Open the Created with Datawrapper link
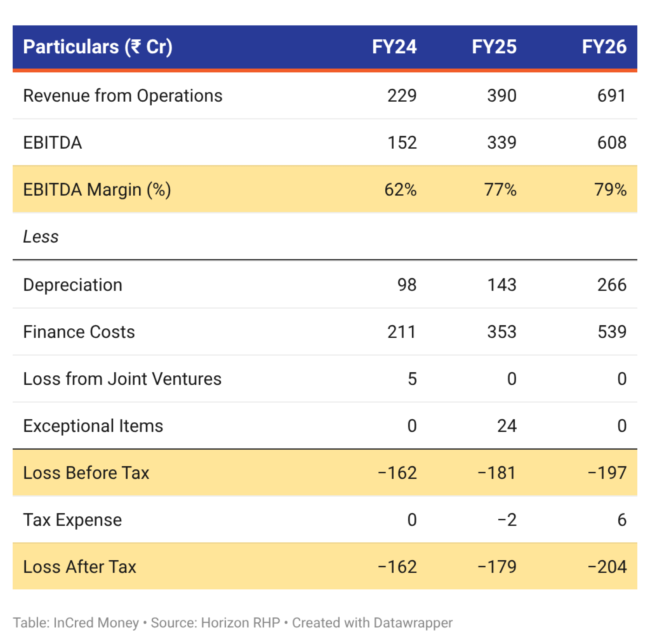The height and width of the screenshot is (644, 650). tap(372, 623)
